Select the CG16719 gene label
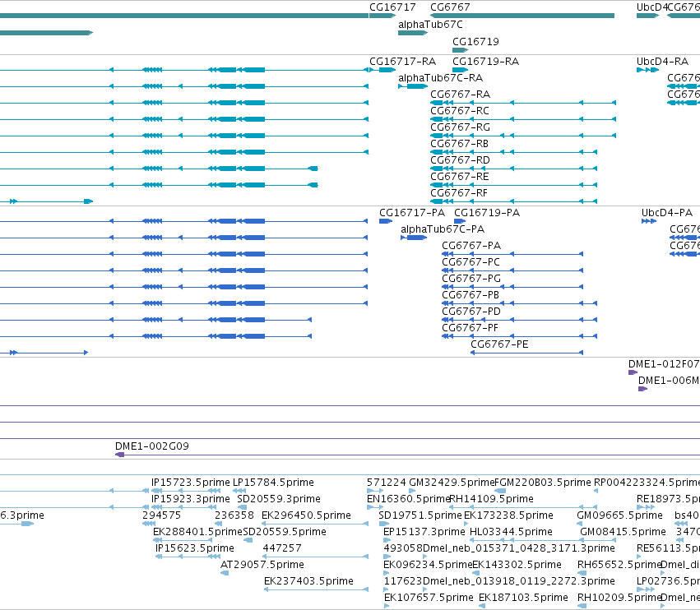The image size is (700, 610). [x=475, y=41]
